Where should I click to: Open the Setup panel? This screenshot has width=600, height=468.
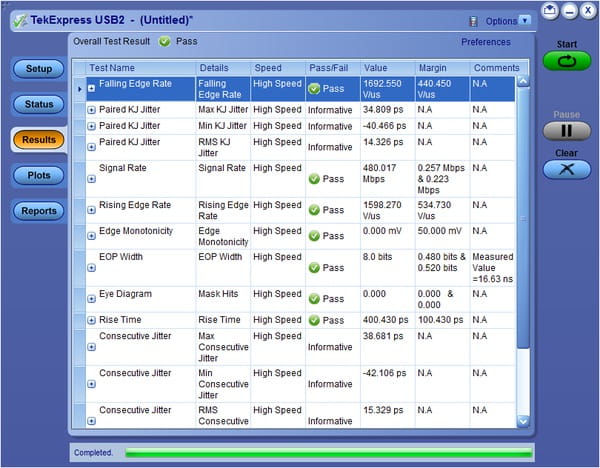[x=39, y=69]
